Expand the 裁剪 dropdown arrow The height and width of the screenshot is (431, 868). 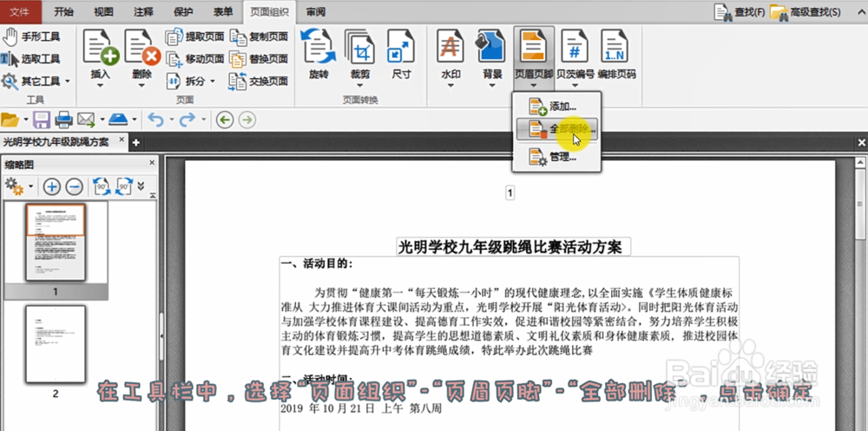[x=360, y=85]
